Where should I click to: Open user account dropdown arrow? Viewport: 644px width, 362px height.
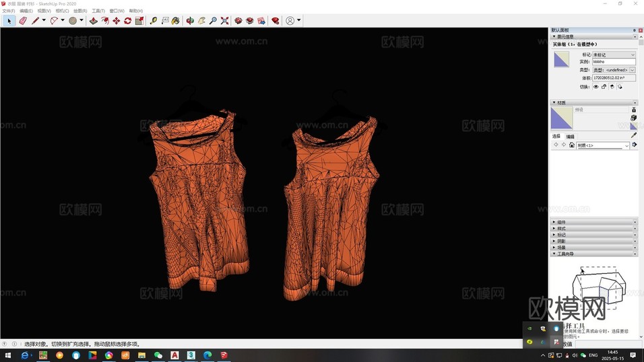[298, 20]
